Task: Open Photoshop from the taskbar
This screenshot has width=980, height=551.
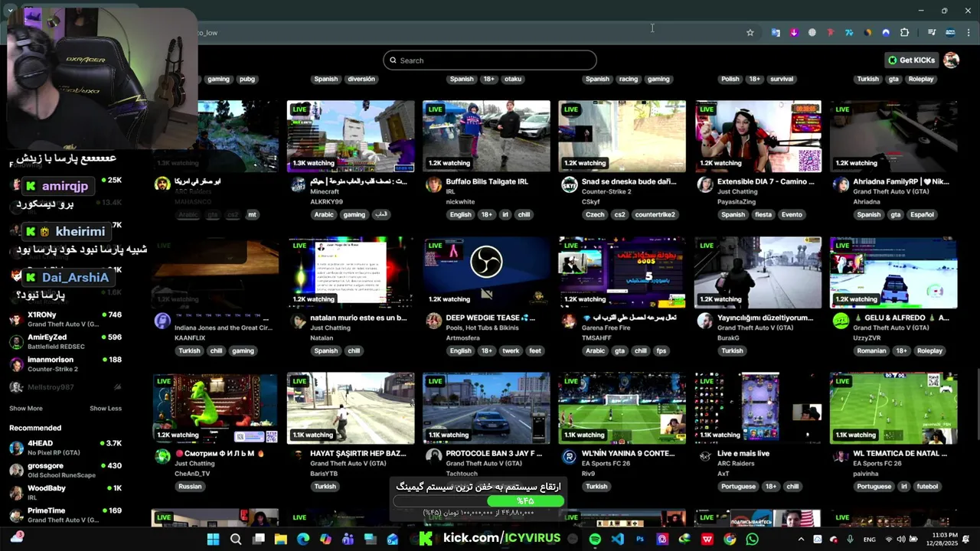Action: pos(640,540)
